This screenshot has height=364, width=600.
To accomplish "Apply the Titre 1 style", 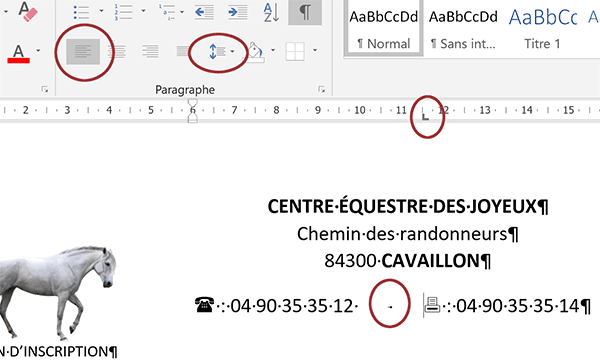I will (542, 28).
